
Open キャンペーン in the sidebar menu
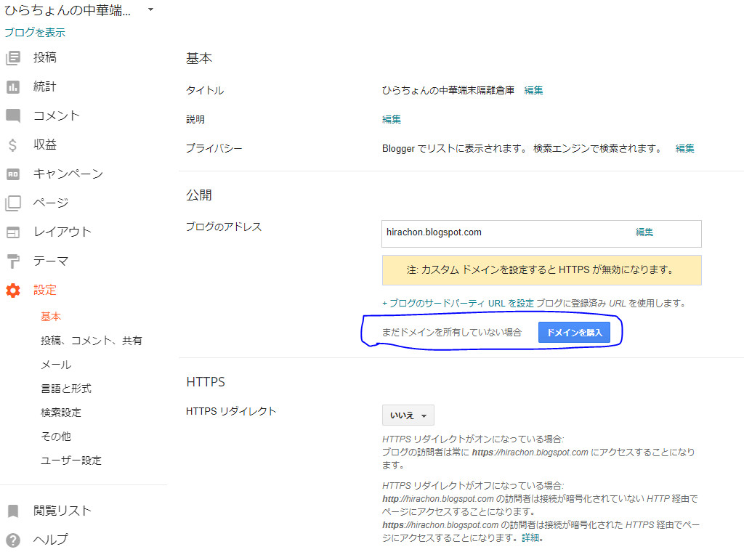coord(68,174)
